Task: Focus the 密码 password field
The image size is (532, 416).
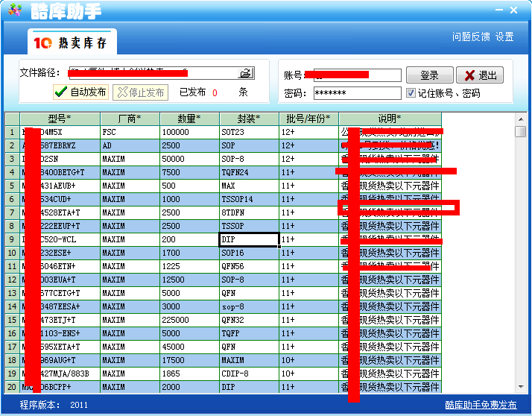Action: pyautogui.click(x=357, y=93)
